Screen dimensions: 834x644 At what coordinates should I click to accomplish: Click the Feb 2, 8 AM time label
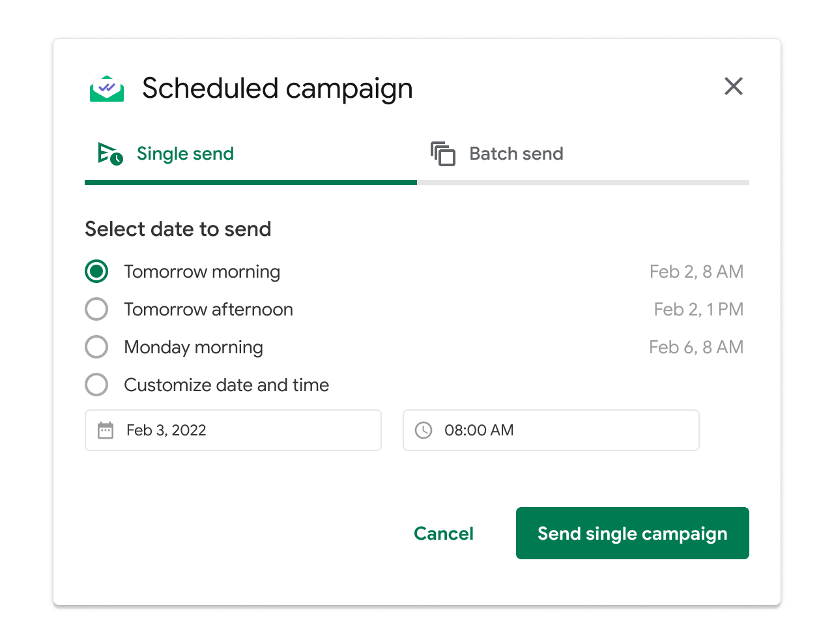pos(697,271)
